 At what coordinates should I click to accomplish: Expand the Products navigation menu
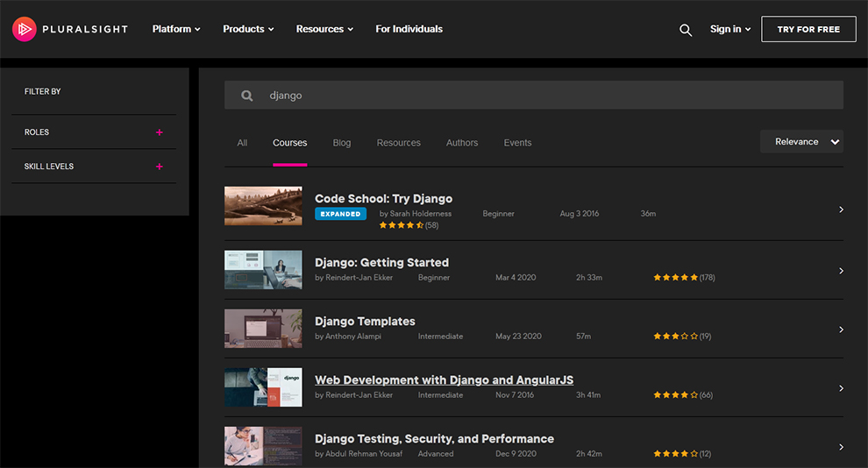tap(247, 29)
